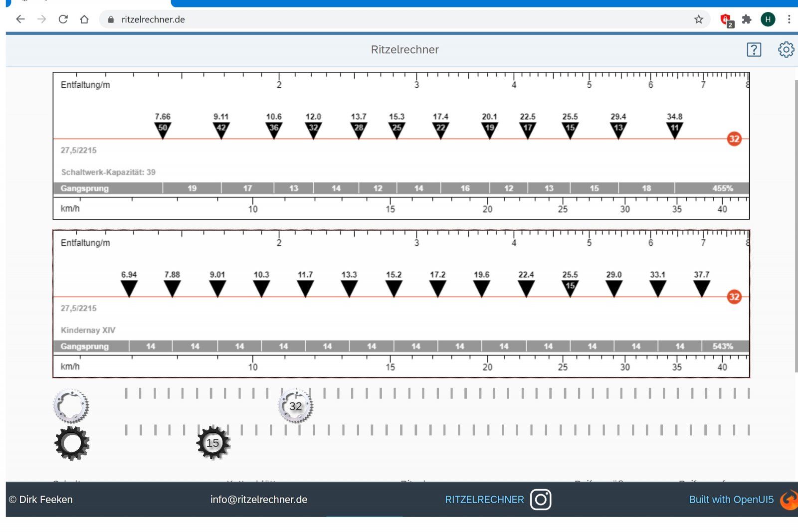This screenshot has height=532, width=798.
Task: Click the address bar showing ritzelrechner.de
Action: 349,19
